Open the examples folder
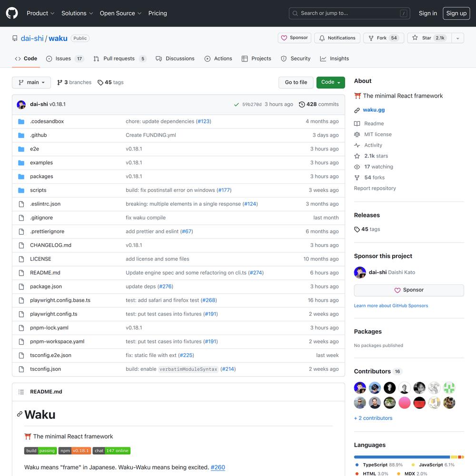Screen dimensions: 476x476 (41, 163)
